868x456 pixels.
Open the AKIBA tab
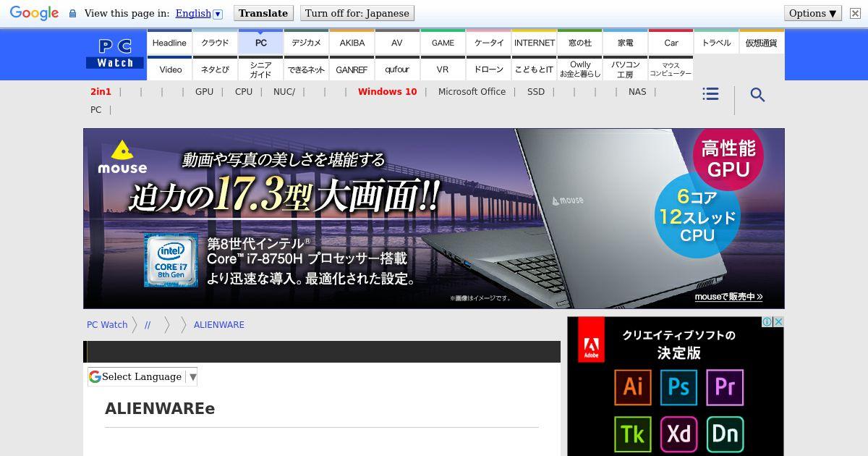tap(352, 43)
